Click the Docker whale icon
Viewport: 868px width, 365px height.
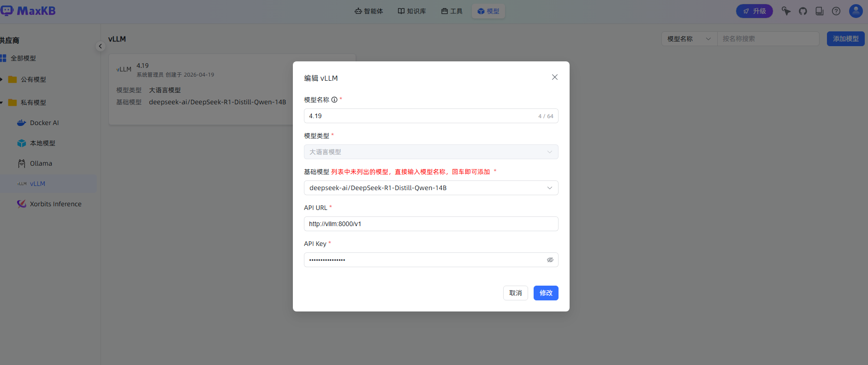point(22,123)
